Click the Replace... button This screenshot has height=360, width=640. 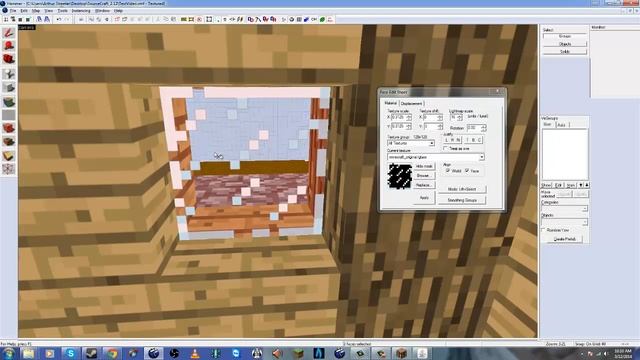pyautogui.click(x=424, y=185)
